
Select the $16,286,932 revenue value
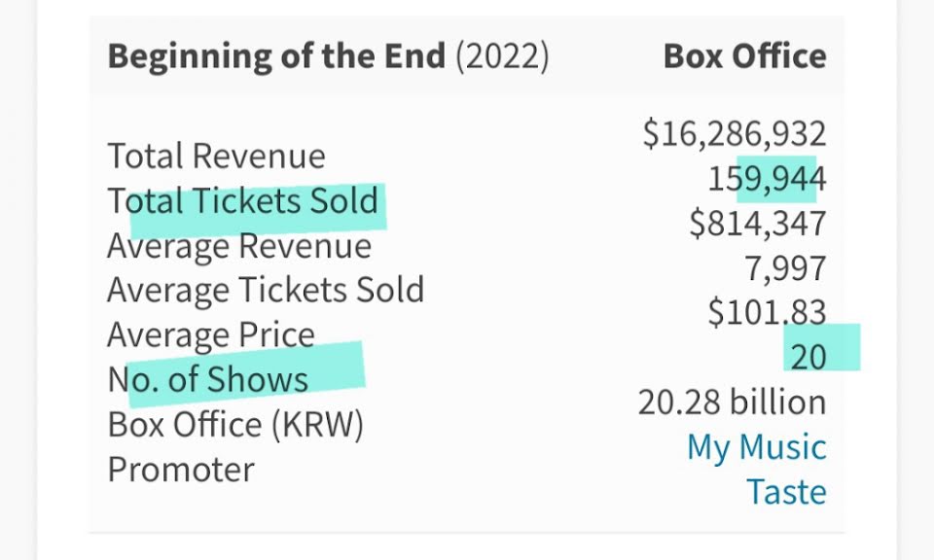tap(734, 134)
